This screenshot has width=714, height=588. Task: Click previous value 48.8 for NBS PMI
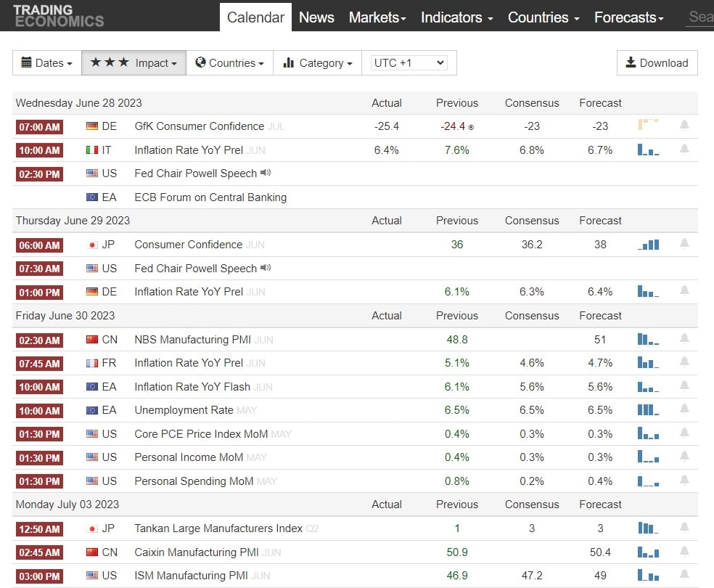click(456, 339)
